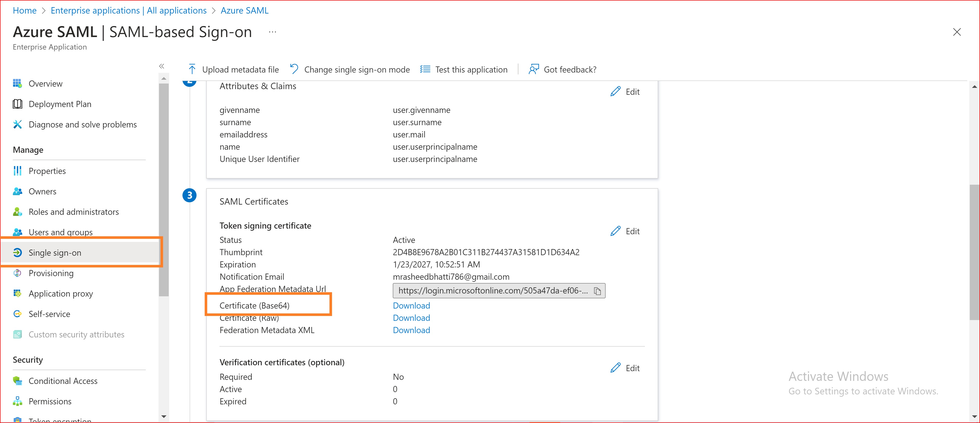Click the Deployment Plan book icon

tap(18, 104)
